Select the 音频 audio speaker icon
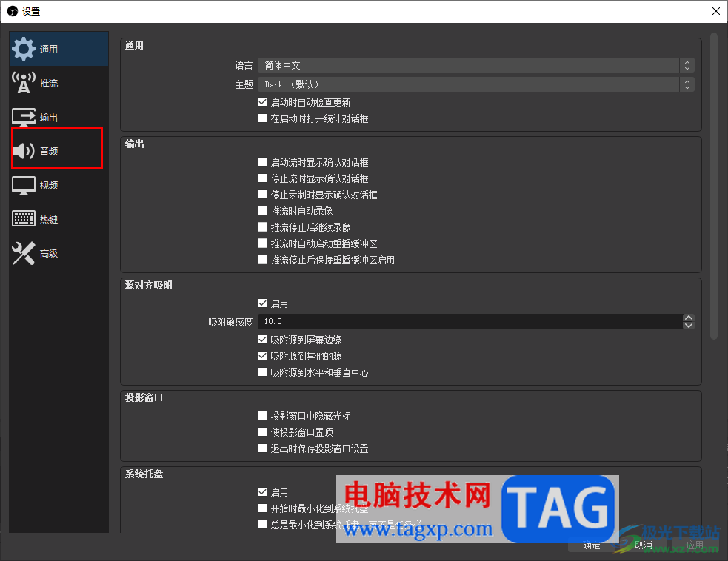Viewport: 728px width, 561px height. pyautogui.click(x=23, y=151)
